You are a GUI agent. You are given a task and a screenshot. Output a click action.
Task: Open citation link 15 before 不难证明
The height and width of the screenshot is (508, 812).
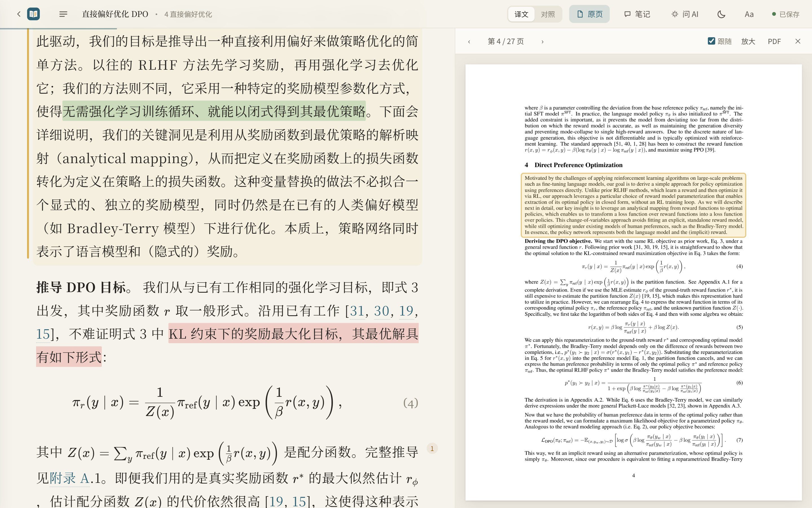[x=43, y=334]
